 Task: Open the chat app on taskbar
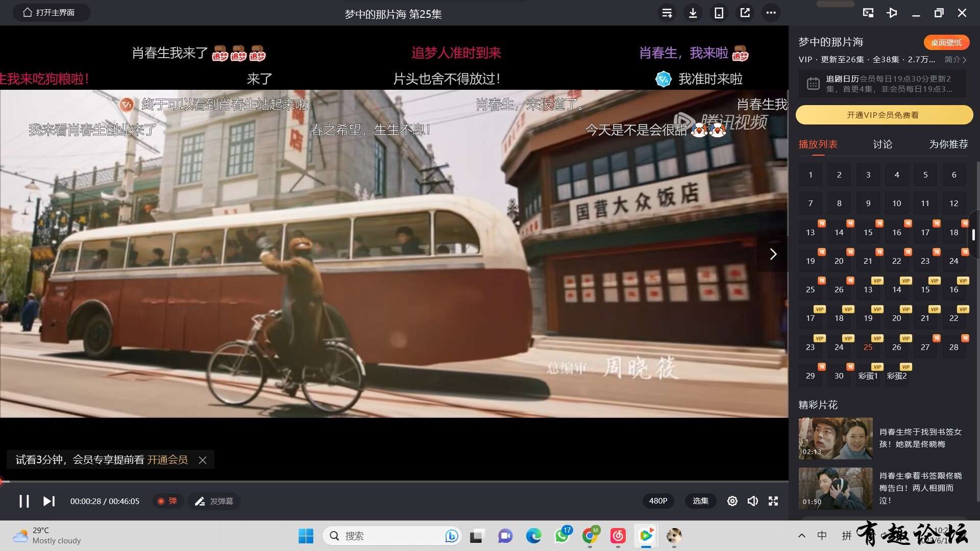(505, 536)
